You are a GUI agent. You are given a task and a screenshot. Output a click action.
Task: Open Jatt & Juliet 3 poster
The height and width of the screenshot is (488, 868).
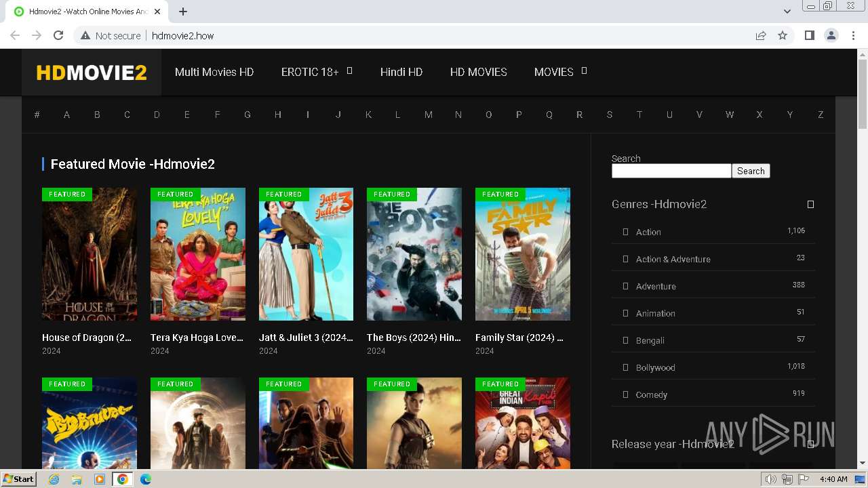[306, 254]
